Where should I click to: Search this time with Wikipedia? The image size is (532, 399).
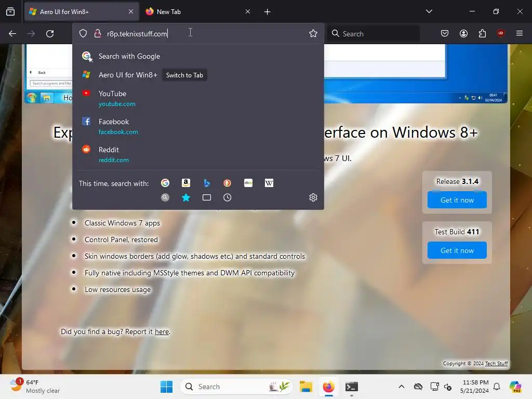[x=269, y=183]
